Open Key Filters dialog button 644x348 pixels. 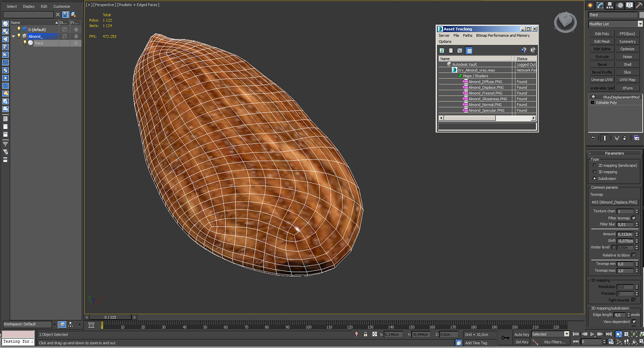tap(554, 342)
